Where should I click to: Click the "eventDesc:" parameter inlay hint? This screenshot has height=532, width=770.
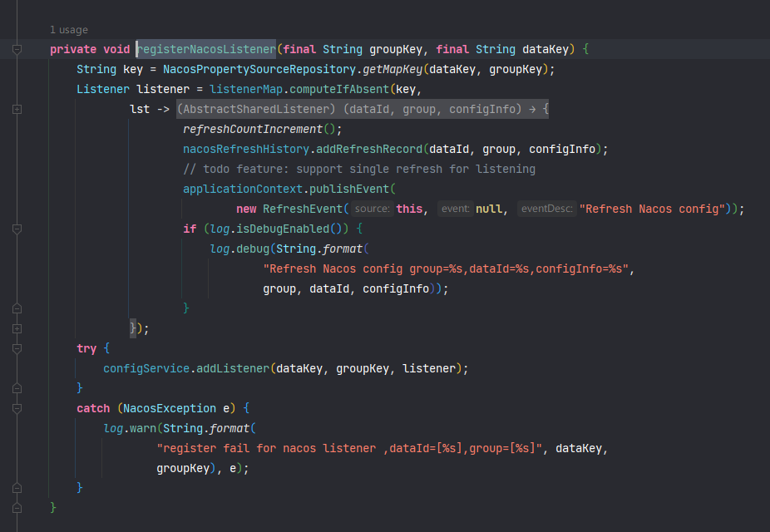point(546,209)
